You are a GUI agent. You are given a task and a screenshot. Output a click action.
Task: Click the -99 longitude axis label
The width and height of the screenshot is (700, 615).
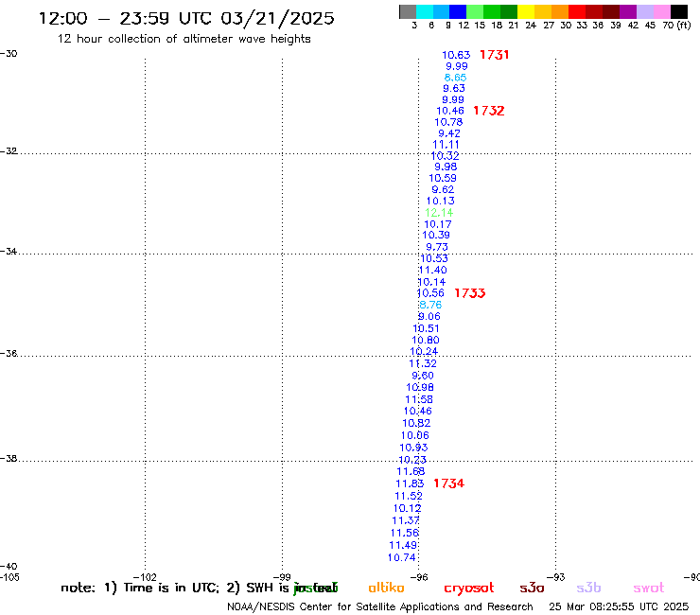pyautogui.click(x=282, y=576)
